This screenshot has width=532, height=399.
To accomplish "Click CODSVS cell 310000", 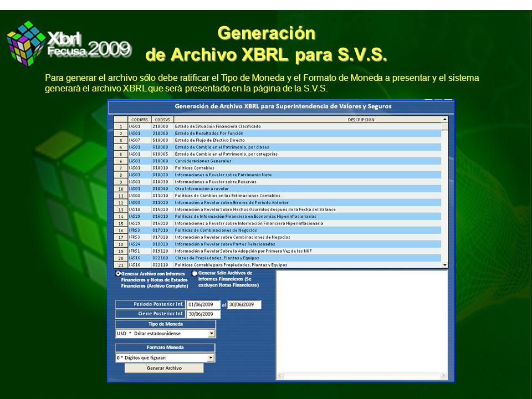I will [162, 134].
